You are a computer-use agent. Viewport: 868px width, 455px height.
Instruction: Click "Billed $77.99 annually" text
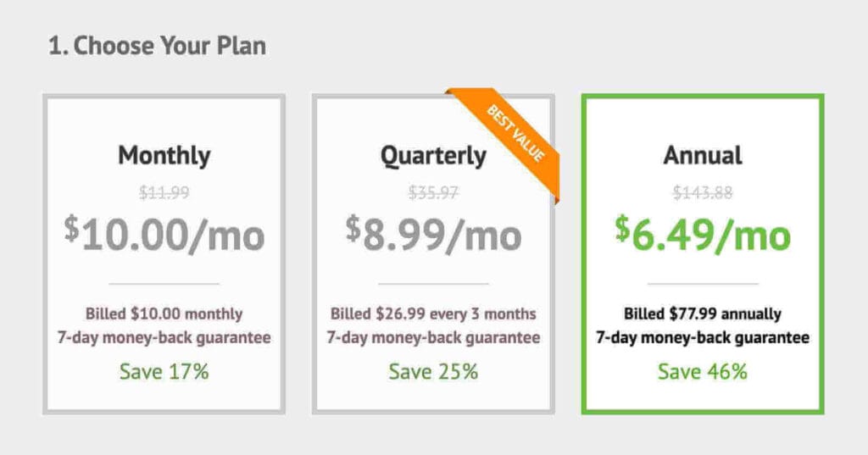point(703,314)
